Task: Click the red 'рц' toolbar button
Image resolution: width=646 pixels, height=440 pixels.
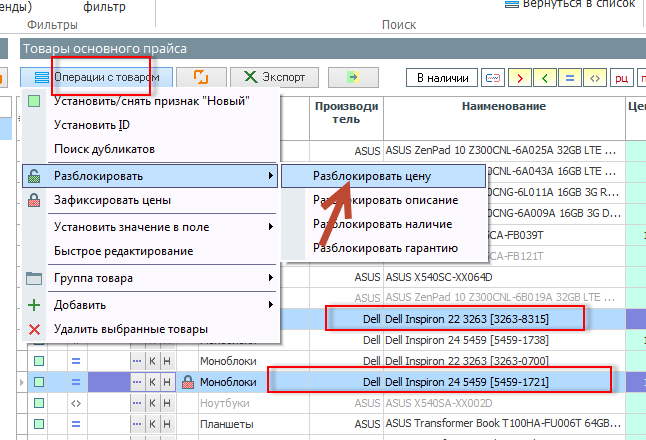Action: 622,77
